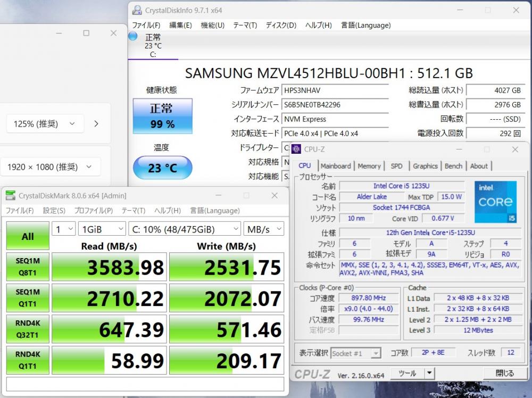Switch to Memory tab in CPU-Z
The height and width of the screenshot is (398, 532).
(369, 166)
